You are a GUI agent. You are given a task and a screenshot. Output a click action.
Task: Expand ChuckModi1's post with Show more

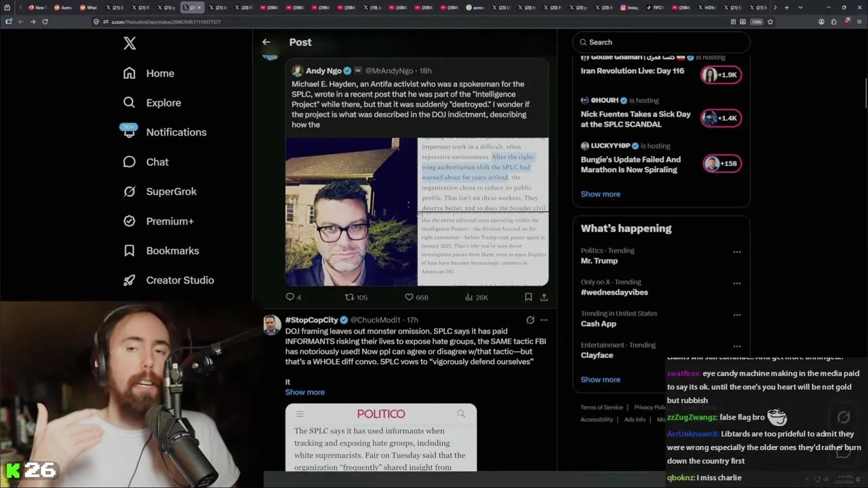click(304, 392)
